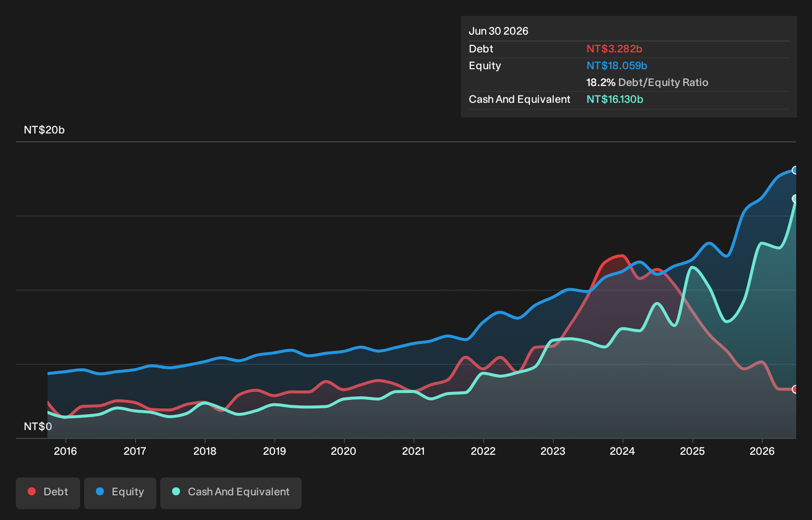Viewport: 812px width, 520px height.
Task: Click the NT$3.282b debt value
Action: (x=614, y=49)
